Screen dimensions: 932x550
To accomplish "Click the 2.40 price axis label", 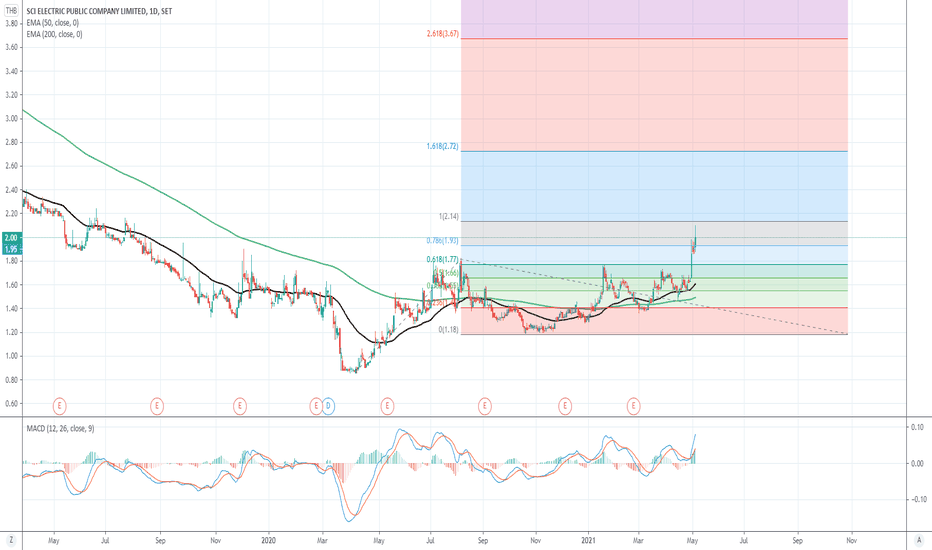I will [11, 190].
